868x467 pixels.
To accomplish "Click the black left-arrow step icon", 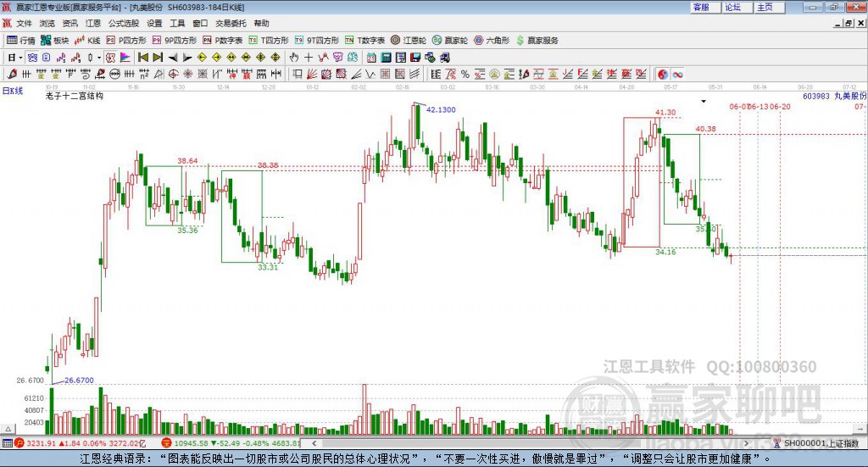I will coord(173,58).
